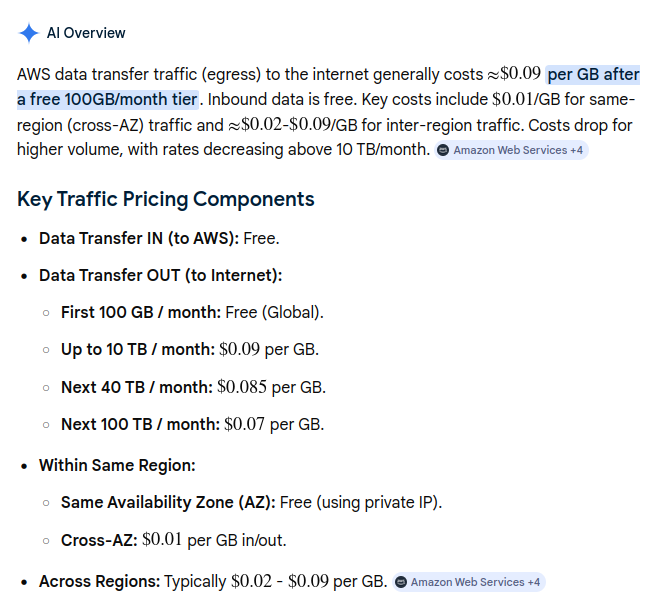Click the highlighted text 'per GB after'
Image resolution: width=659 pixels, height=611 pixels.
point(593,75)
